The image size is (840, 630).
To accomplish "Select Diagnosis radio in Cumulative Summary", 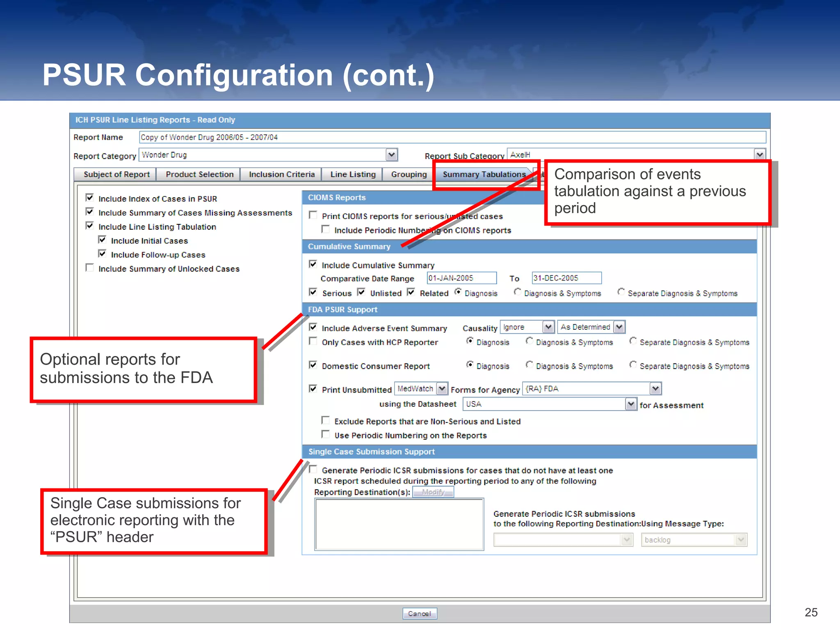I will 458,292.
